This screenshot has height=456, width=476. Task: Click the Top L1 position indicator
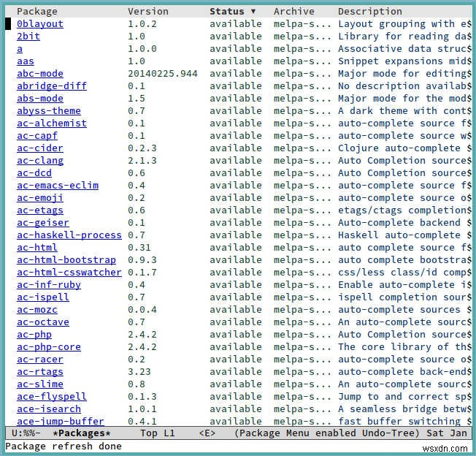[158, 433]
